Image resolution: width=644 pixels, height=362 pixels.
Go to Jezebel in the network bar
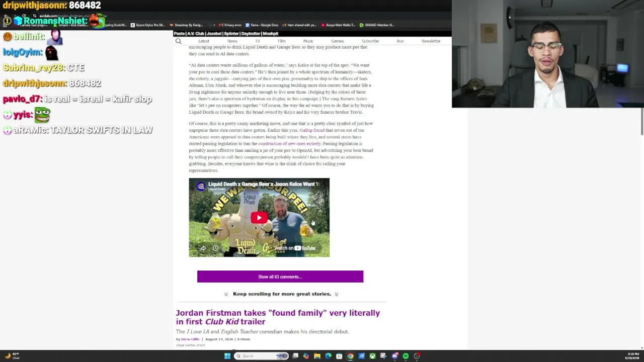coord(214,34)
